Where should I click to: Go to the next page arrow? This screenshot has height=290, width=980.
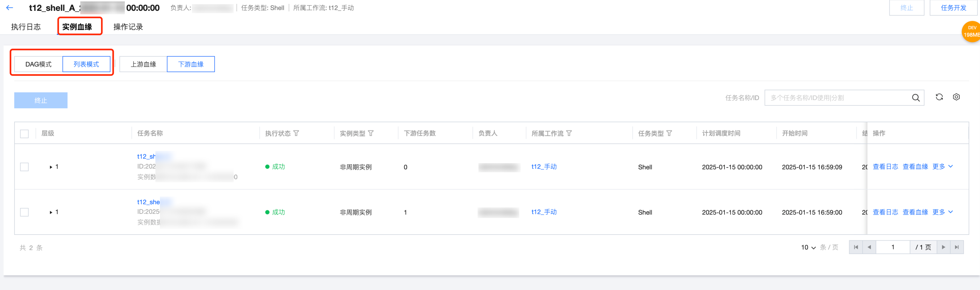point(943,247)
